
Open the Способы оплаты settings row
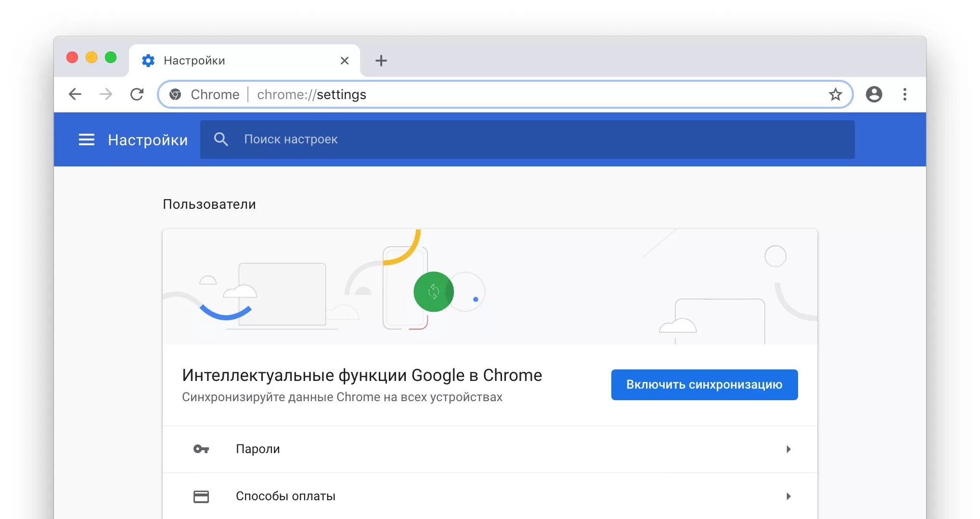click(x=490, y=496)
